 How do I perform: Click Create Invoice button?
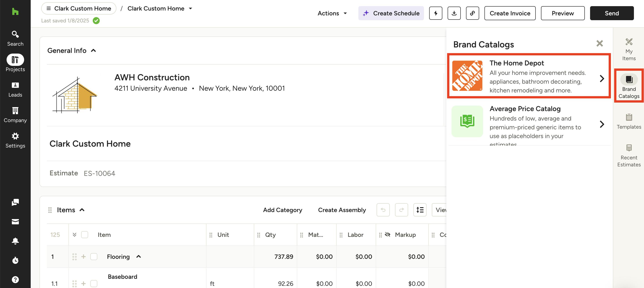[510, 13]
